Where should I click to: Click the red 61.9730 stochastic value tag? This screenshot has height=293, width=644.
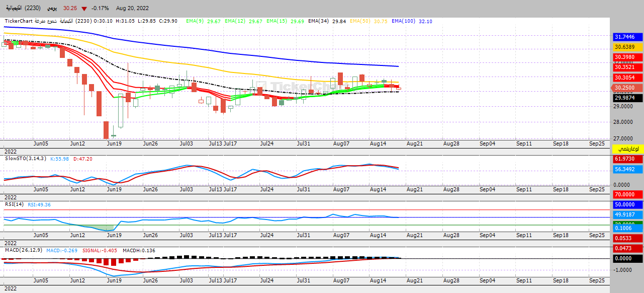[628, 159]
